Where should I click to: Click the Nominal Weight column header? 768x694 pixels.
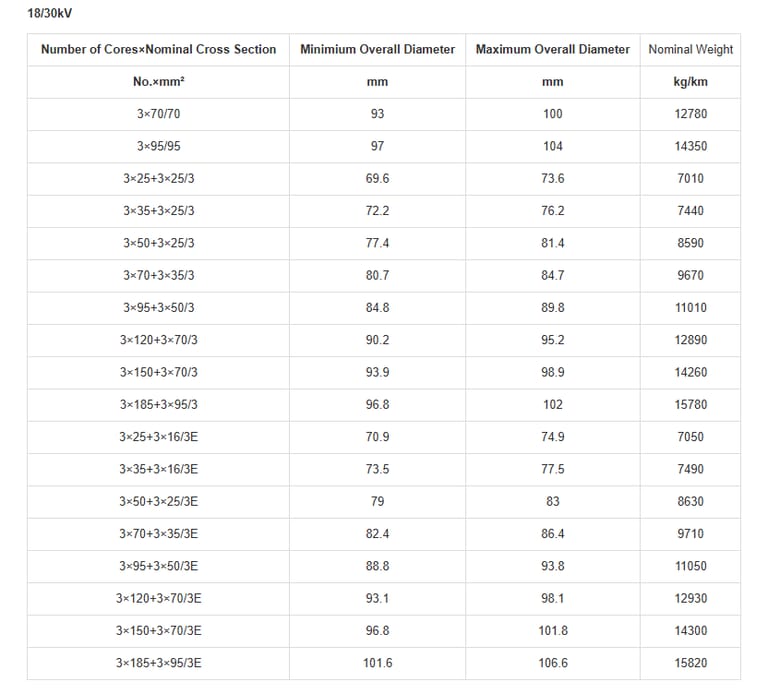[690, 49]
